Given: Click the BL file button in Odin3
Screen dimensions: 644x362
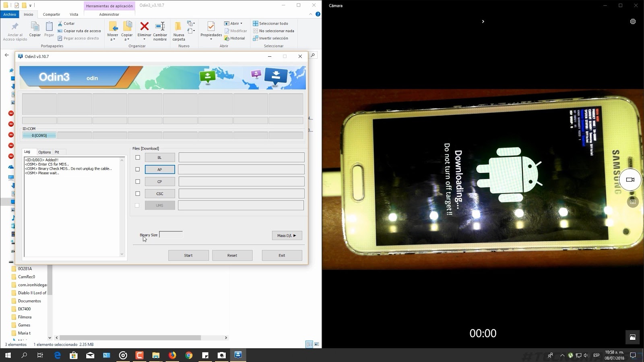Looking at the screenshot, I should pyautogui.click(x=160, y=157).
